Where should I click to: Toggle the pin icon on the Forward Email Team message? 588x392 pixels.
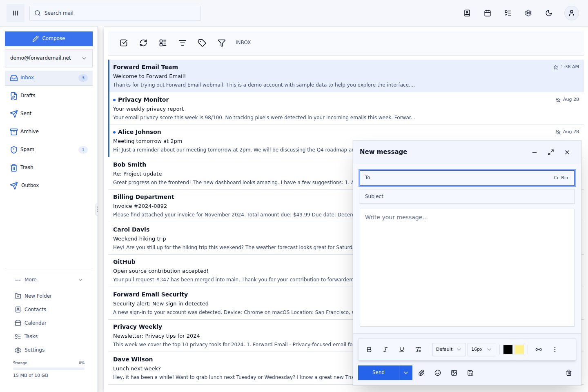(556, 67)
